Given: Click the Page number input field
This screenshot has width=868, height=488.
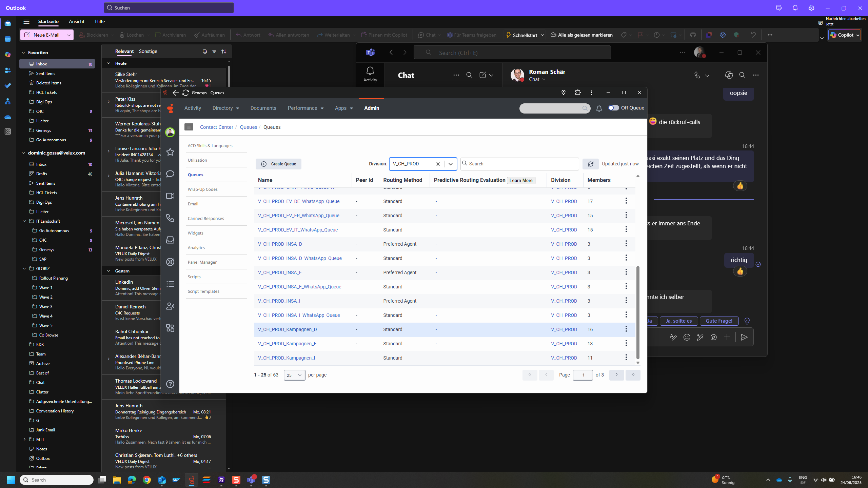Looking at the screenshot, I should pos(583,375).
